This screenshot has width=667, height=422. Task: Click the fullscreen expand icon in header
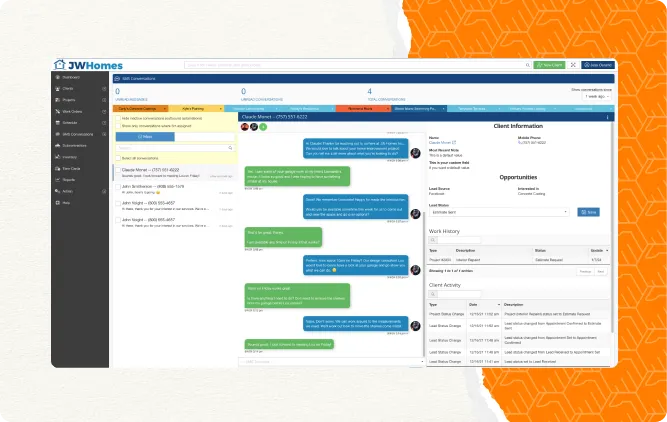point(573,65)
